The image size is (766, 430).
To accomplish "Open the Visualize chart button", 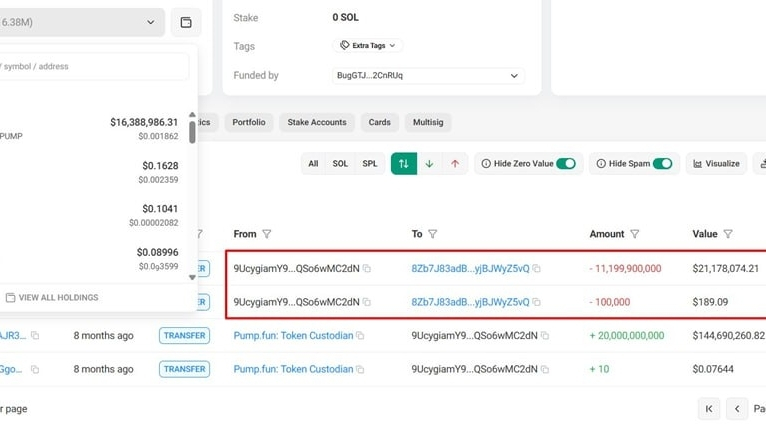I will [x=716, y=164].
